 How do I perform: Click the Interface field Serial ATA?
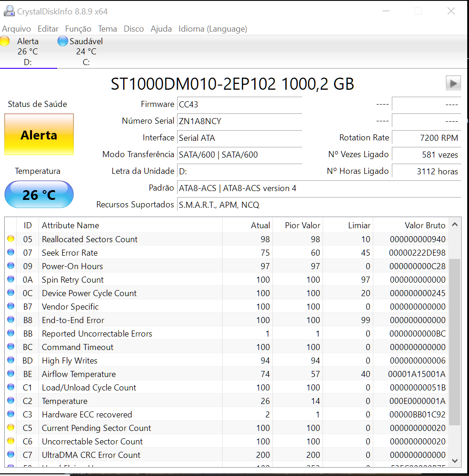tap(239, 138)
